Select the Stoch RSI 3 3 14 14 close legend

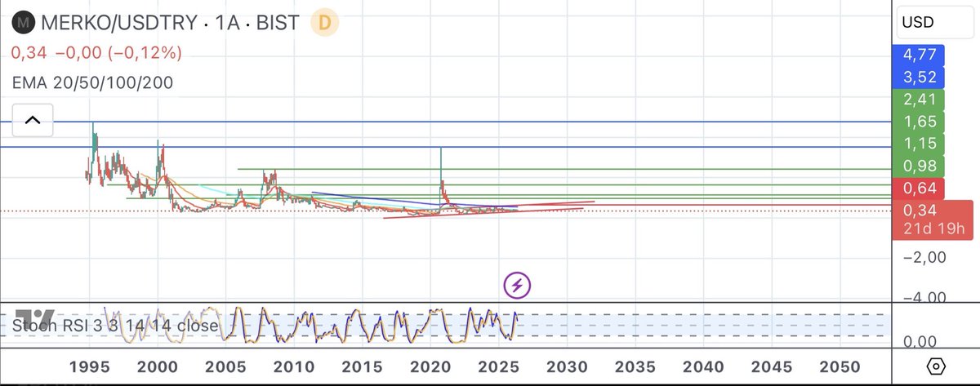tap(115, 326)
